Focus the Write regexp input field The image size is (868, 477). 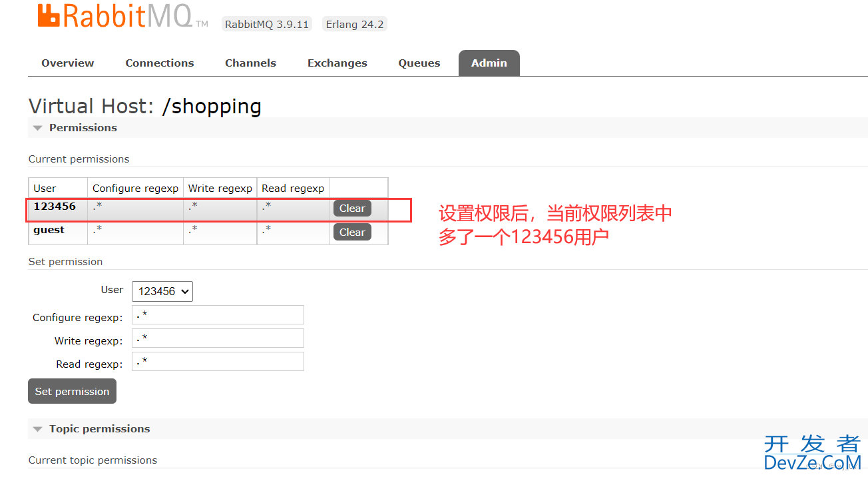(218, 338)
